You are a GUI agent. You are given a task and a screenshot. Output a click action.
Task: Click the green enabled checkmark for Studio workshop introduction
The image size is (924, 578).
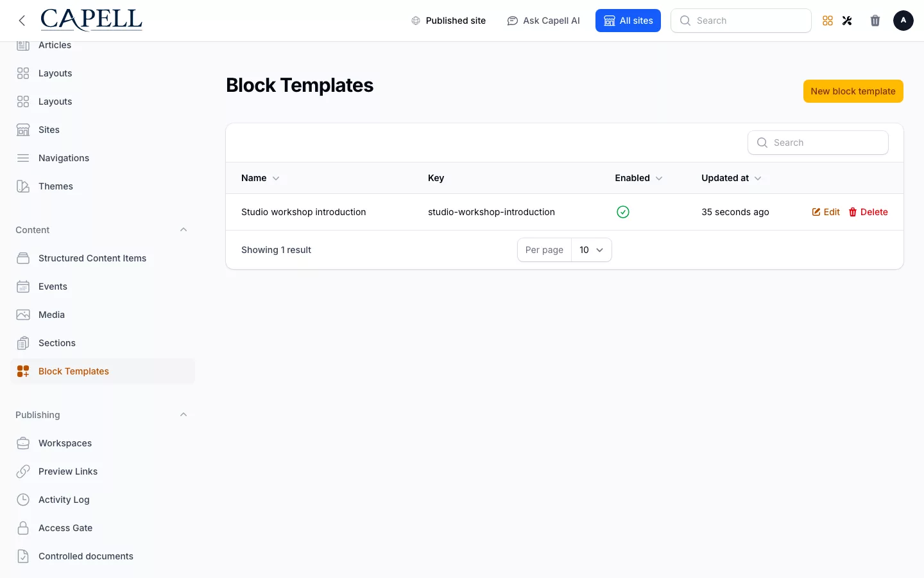(622, 212)
